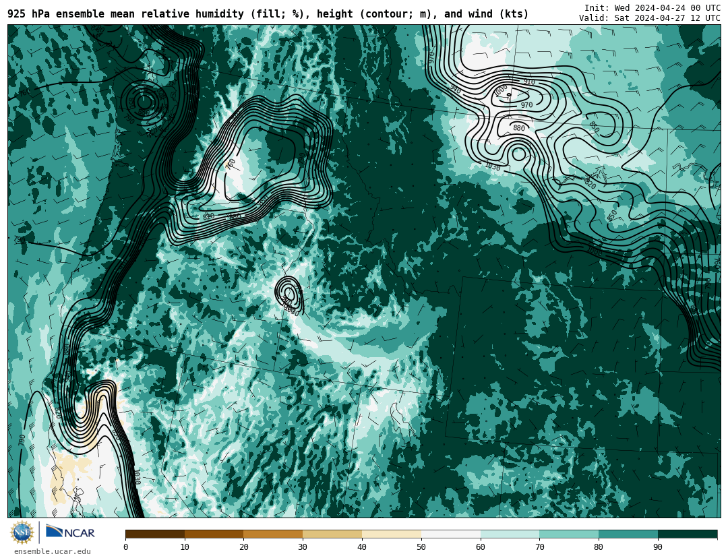
Task: Click the 910 height contour label
Action: 529,82
